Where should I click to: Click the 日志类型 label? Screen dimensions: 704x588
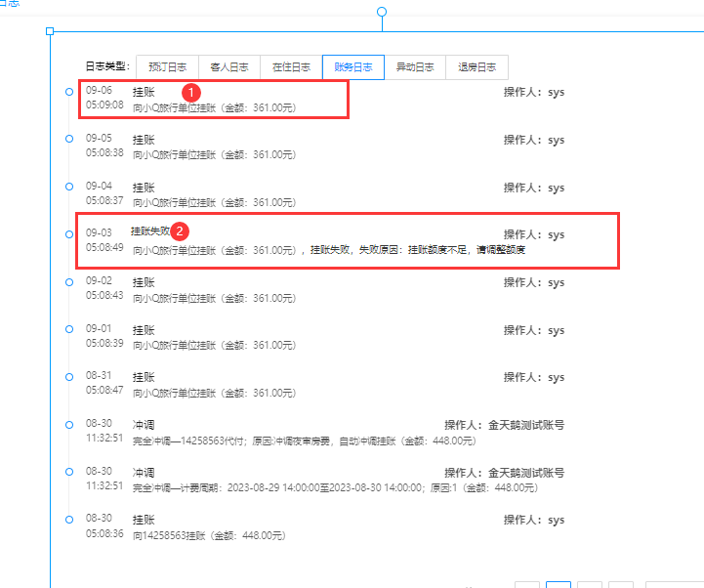pyautogui.click(x=107, y=66)
